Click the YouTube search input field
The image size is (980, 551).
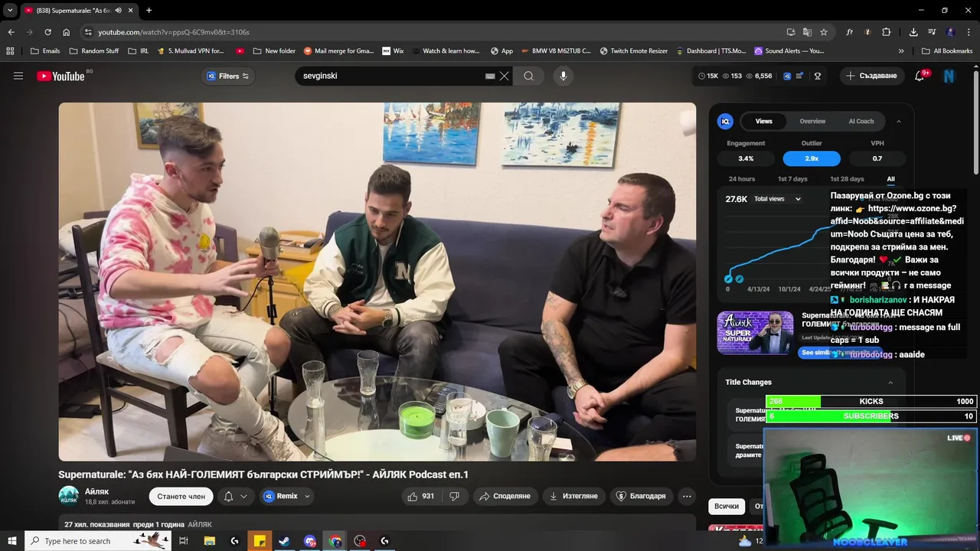[390, 76]
